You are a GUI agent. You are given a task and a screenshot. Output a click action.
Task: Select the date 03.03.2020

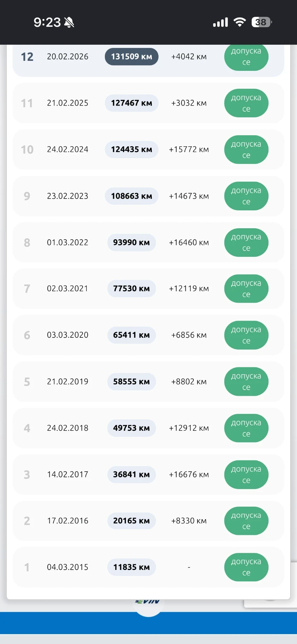point(68,335)
